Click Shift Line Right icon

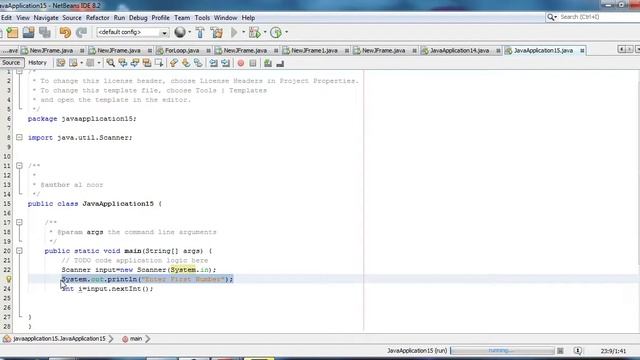coord(225,63)
